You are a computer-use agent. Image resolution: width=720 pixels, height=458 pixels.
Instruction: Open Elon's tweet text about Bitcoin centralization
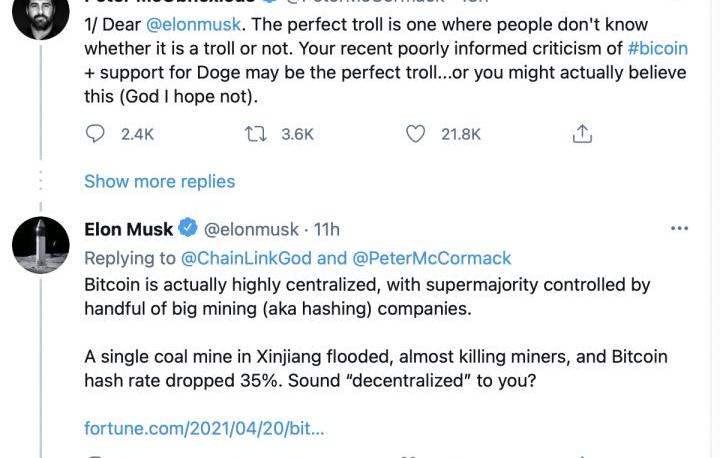367,297
